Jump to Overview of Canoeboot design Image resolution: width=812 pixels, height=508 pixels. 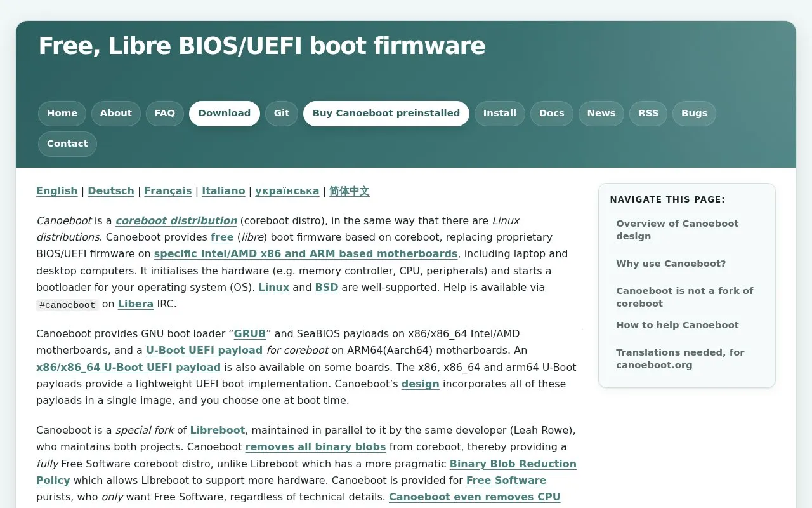pyautogui.click(x=687, y=230)
